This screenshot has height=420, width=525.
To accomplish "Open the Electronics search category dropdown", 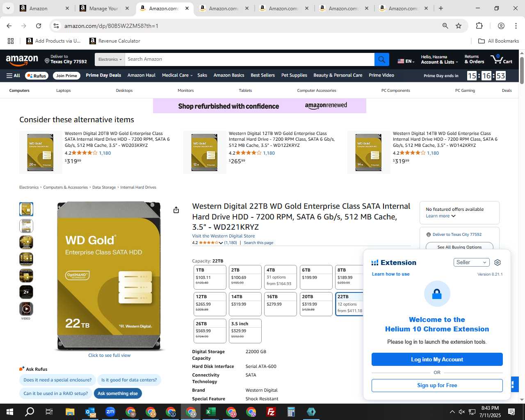I will tap(110, 59).
